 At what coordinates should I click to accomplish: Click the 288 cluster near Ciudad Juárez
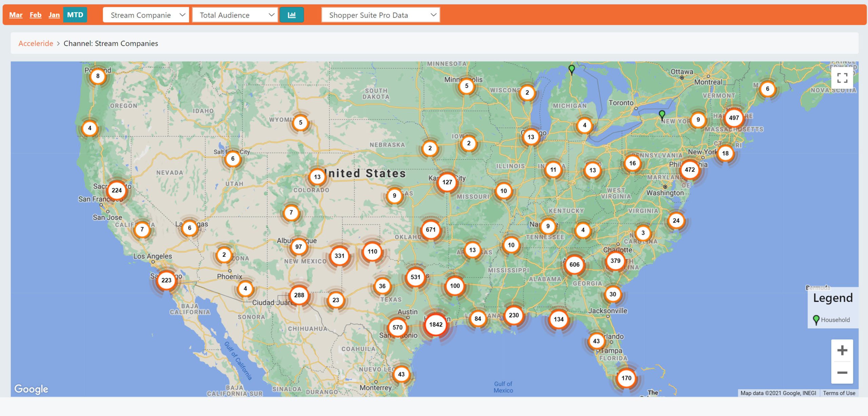tap(299, 295)
